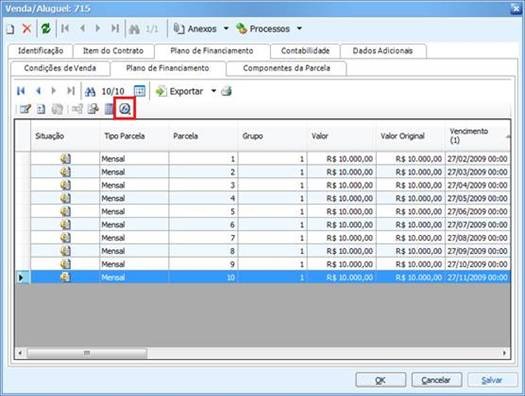
Task: Go to last record in top toolbar
Action: click(x=115, y=28)
